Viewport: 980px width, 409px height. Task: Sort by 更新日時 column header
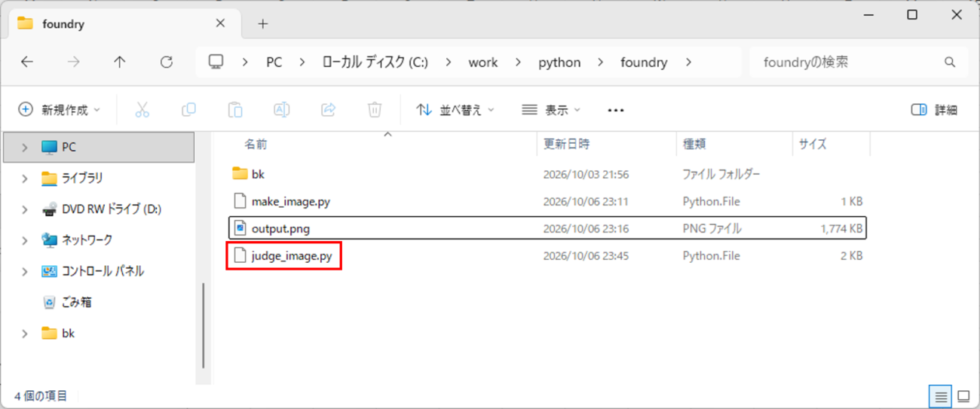coord(567,144)
